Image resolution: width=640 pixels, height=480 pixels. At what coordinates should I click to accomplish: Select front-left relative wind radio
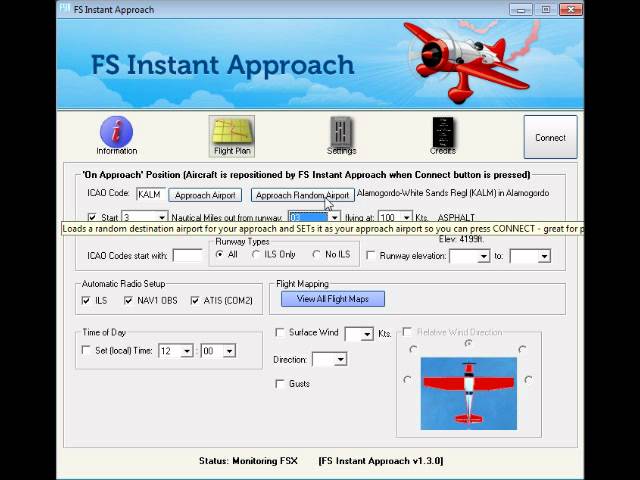click(413, 349)
